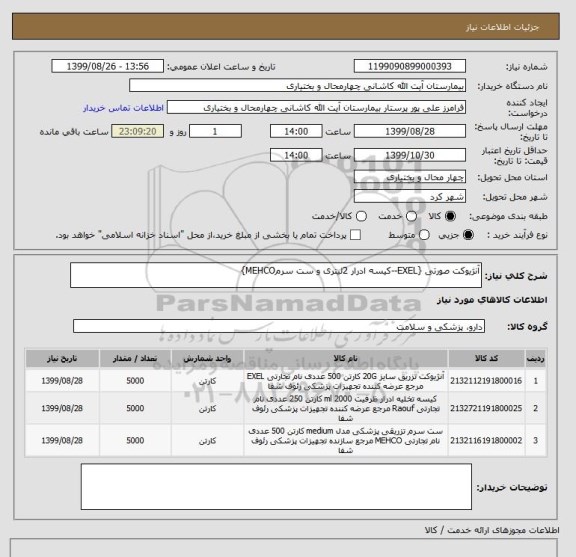576x557 pixels.
Task: Click the price validity date 1399/10/30 field
Action: 410,155
